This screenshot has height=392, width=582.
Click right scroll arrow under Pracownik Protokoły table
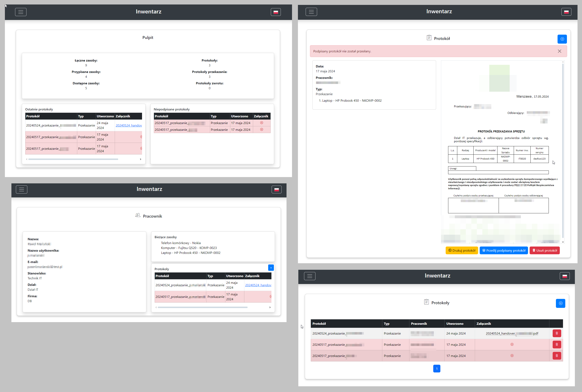[270, 307]
